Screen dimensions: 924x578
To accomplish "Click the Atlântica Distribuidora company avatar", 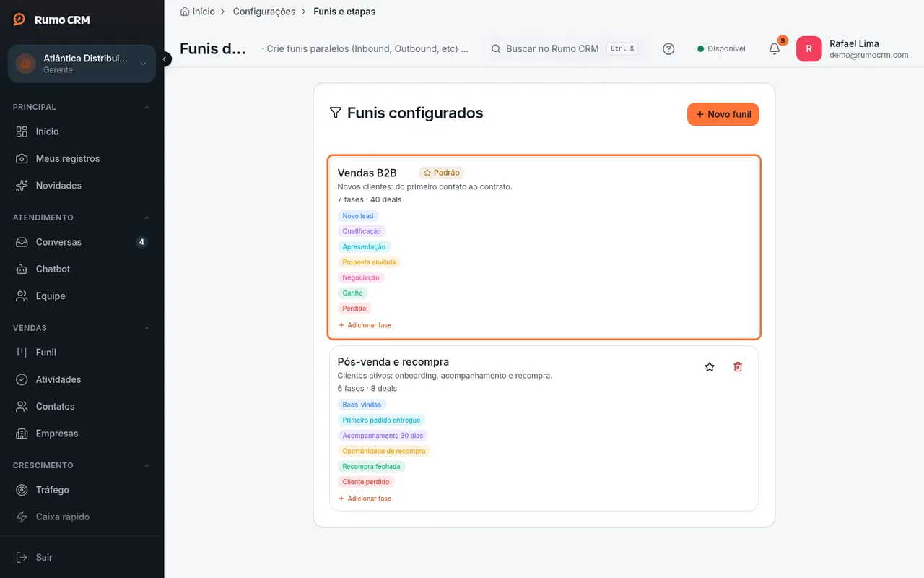I will click(26, 64).
